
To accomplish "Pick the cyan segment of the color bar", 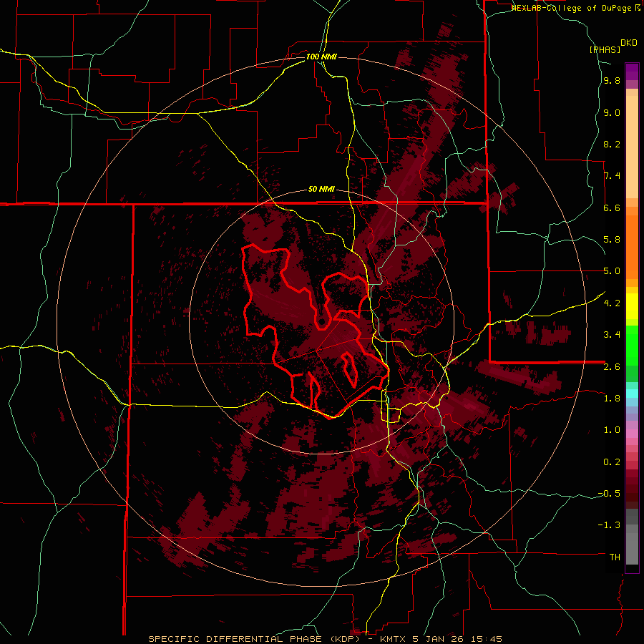I will coord(632,394).
